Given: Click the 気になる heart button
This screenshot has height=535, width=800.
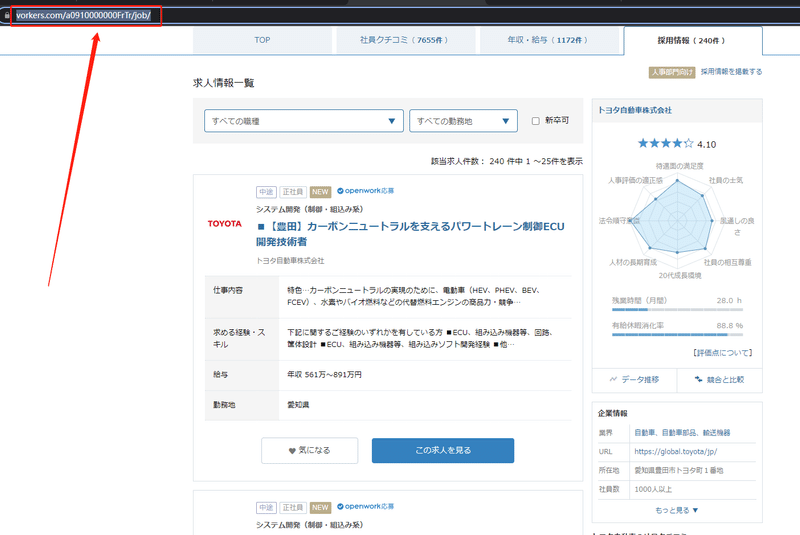Looking at the screenshot, I should point(310,450).
